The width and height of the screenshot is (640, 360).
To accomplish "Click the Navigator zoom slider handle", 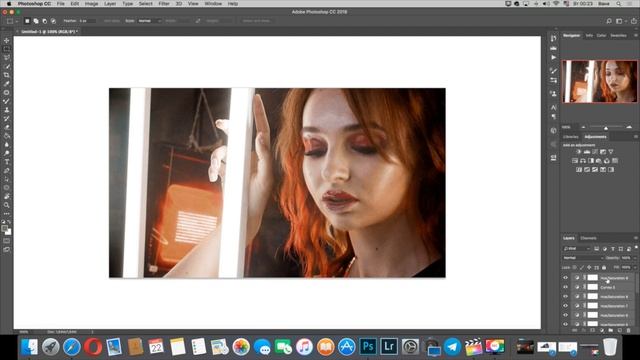I will click(x=606, y=128).
